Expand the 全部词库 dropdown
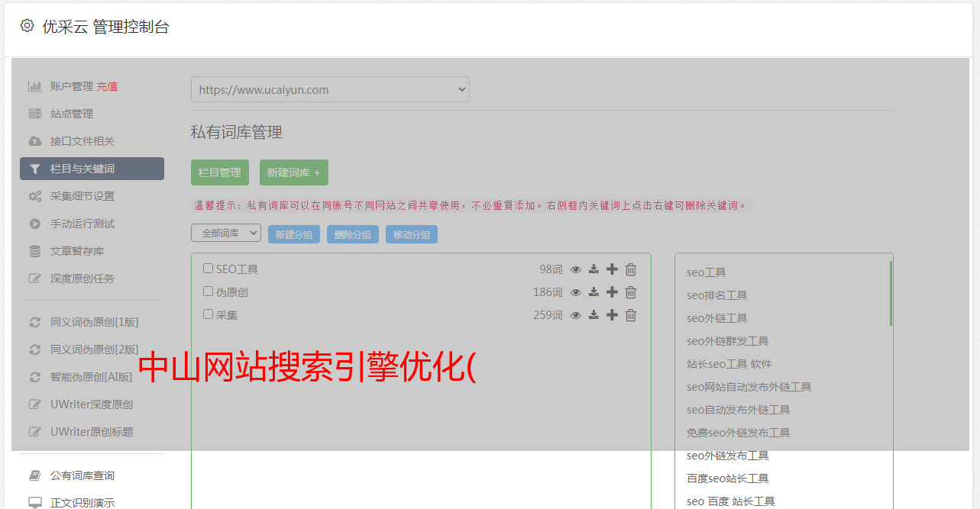Image resolution: width=980 pixels, height=509 pixels. [226, 234]
